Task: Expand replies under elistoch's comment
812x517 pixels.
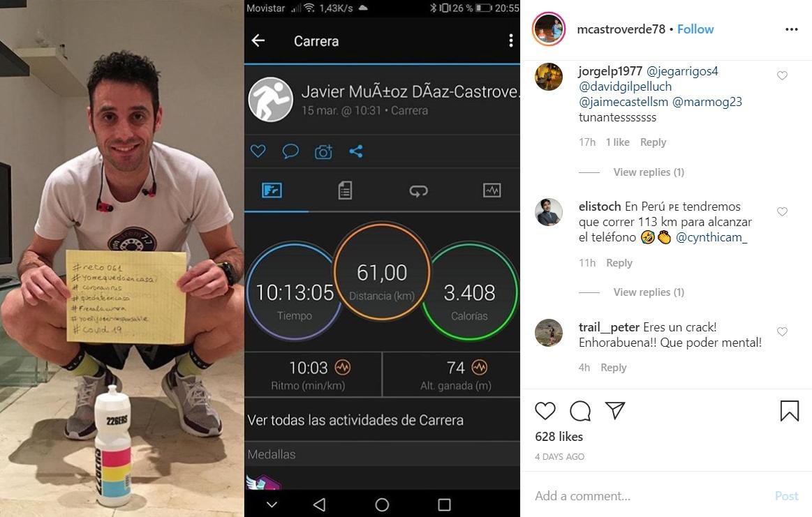Action: pos(649,292)
